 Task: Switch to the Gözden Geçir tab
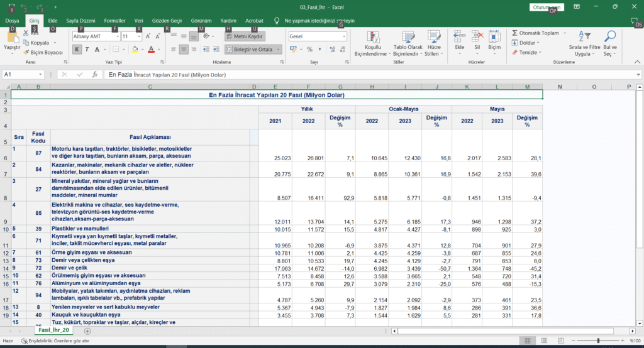167,21
